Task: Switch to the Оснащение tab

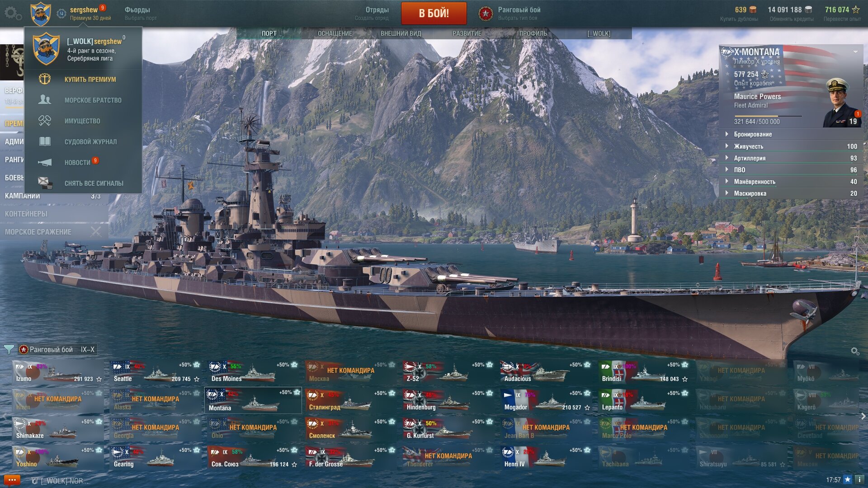Action: 335,33
